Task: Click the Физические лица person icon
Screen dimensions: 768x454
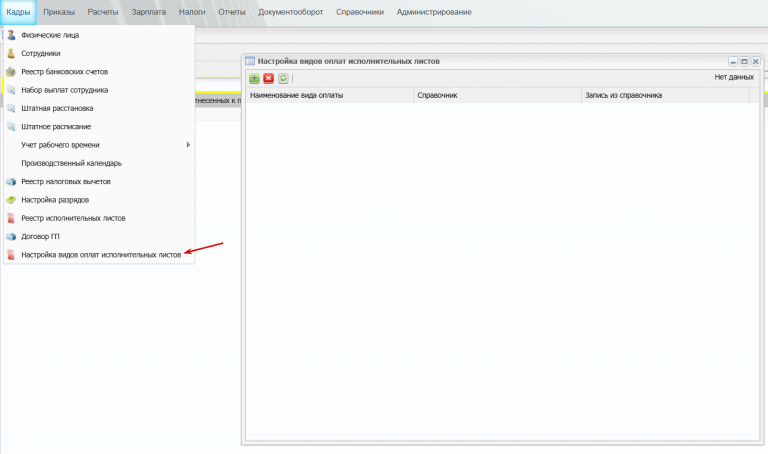Action: (x=11, y=35)
